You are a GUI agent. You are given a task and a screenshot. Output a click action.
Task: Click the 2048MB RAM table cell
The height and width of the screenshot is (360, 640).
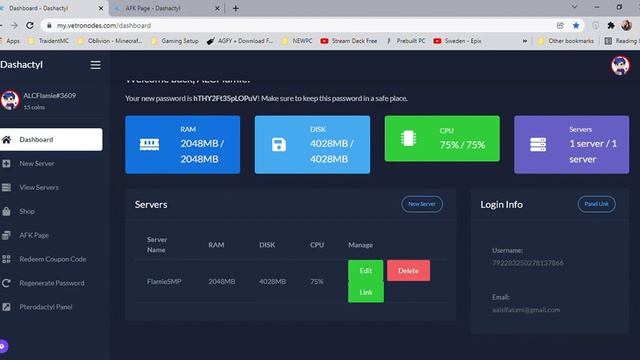click(x=222, y=282)
